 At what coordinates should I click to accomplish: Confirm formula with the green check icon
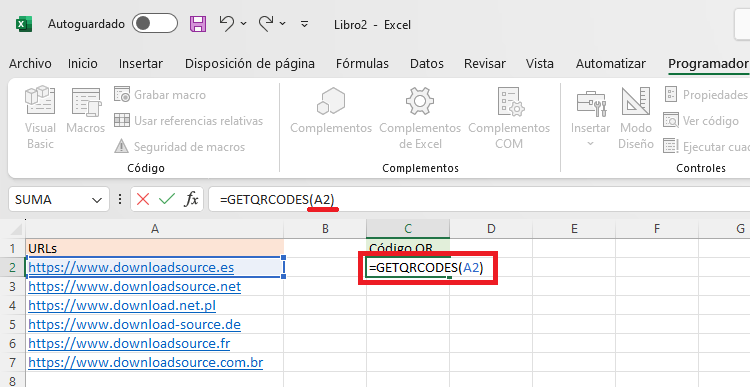(x=166, y=199)
